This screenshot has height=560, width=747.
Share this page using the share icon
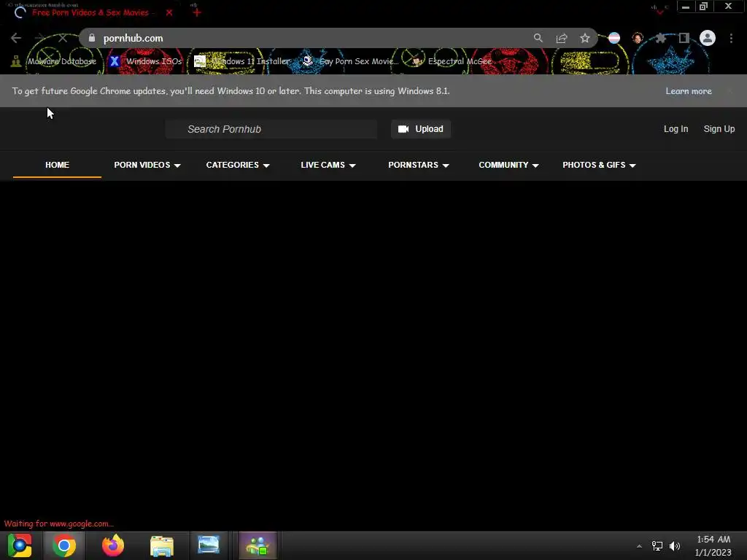(562, 38)
